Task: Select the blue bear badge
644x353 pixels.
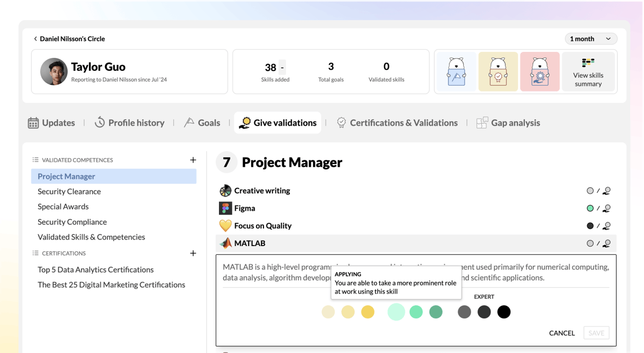Action: [456, 72]
